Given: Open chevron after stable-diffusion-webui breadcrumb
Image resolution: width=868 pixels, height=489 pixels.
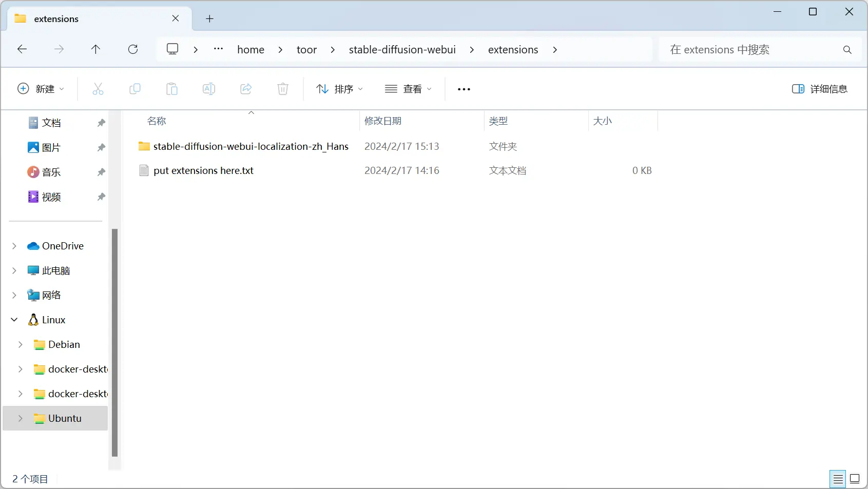Looking at the screenshot, I should point(472,50).
